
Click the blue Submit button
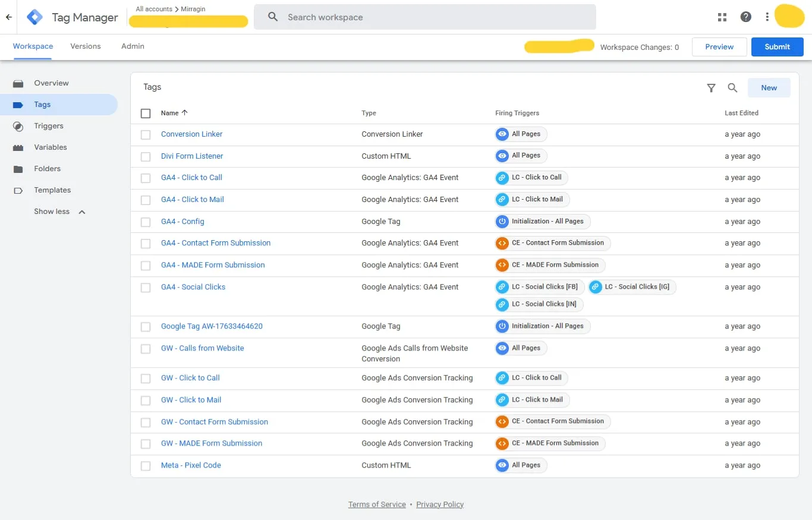click(x=777, y=47)
